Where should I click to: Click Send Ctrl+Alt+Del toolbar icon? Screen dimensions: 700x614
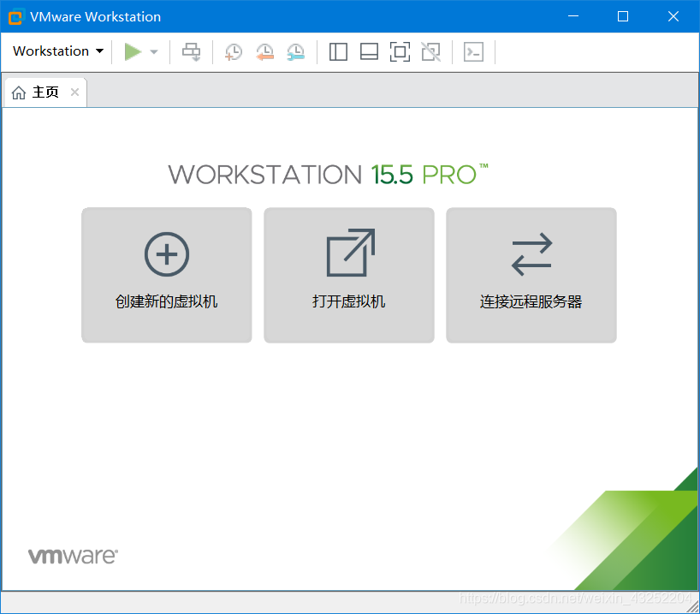click(192, 52)
